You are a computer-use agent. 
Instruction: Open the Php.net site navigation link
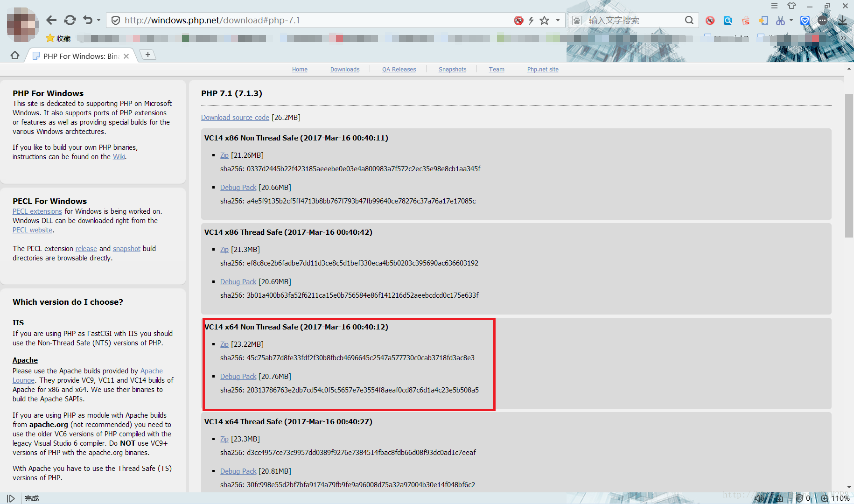[543, 70]
